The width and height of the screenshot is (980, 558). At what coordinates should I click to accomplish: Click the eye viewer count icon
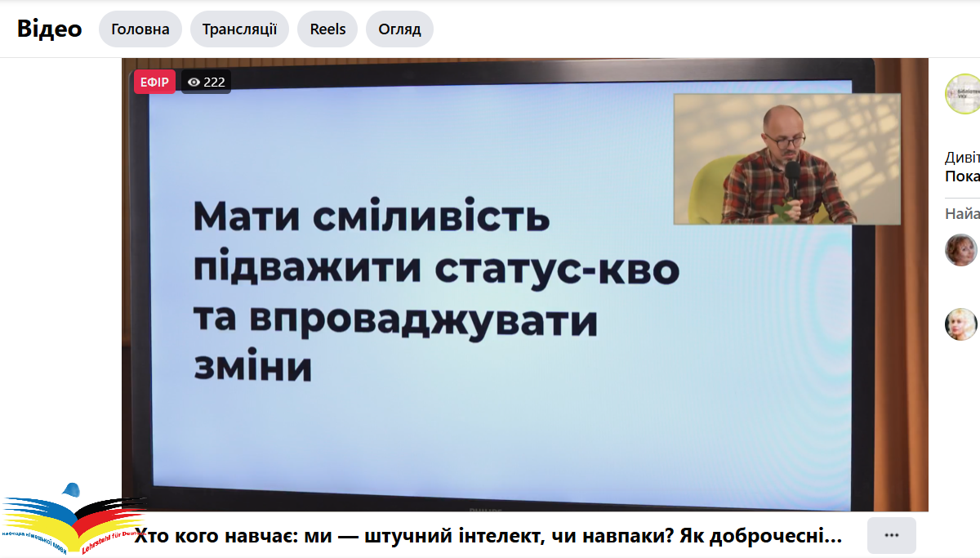coord(194,82)
